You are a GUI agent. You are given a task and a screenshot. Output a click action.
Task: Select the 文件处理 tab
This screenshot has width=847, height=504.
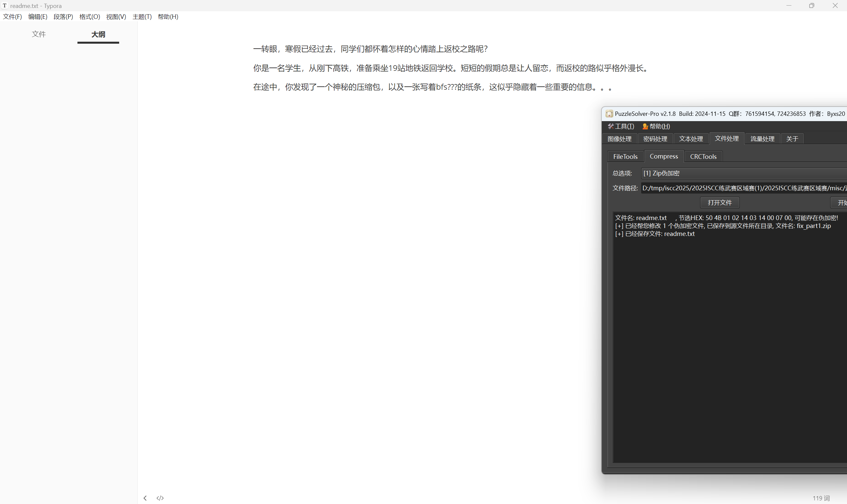pos(727,138)
